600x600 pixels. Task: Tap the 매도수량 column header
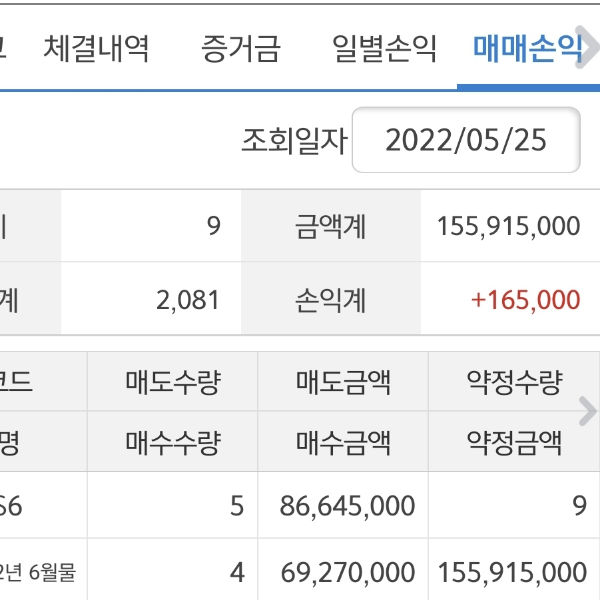point(173,381)
